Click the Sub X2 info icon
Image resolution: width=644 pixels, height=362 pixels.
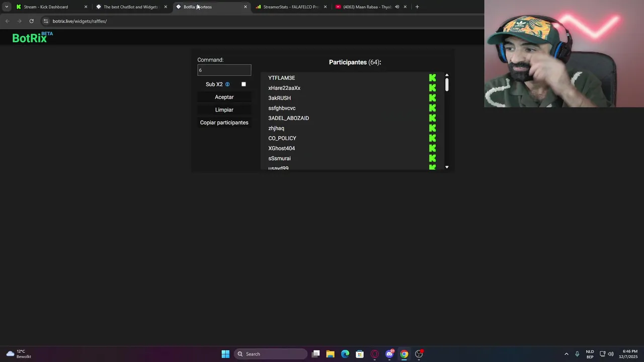coord(227,84)
